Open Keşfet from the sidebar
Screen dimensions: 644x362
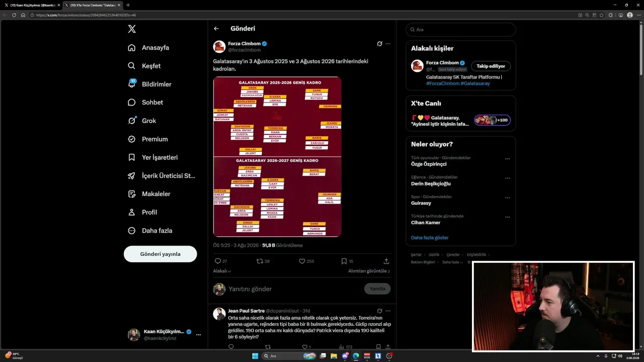pyautogui.click(x=144, y=66)
